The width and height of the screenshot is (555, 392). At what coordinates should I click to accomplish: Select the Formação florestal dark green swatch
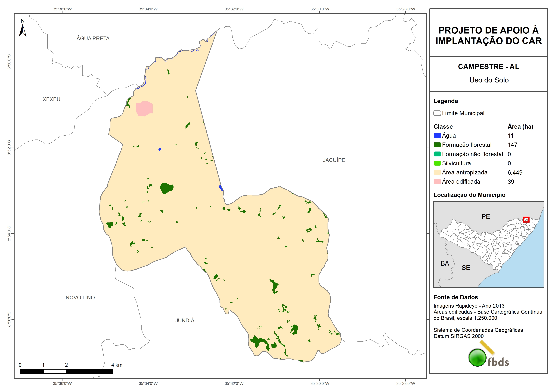[x=437, y=145]
